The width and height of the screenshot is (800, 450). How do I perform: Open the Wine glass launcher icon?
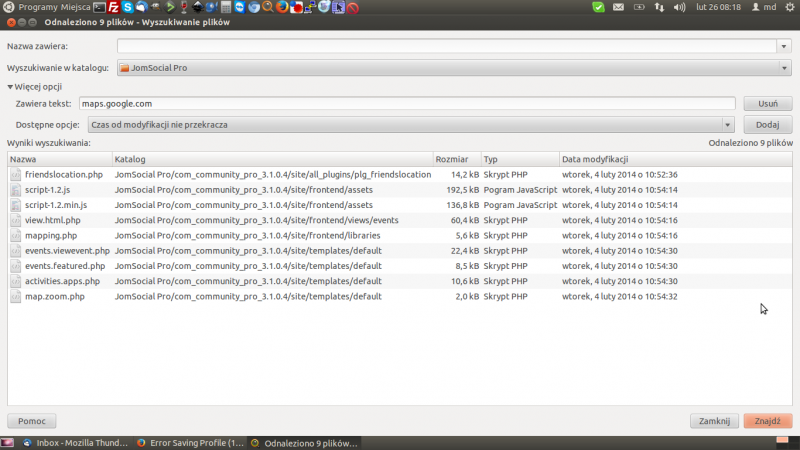tap(184, 7)
